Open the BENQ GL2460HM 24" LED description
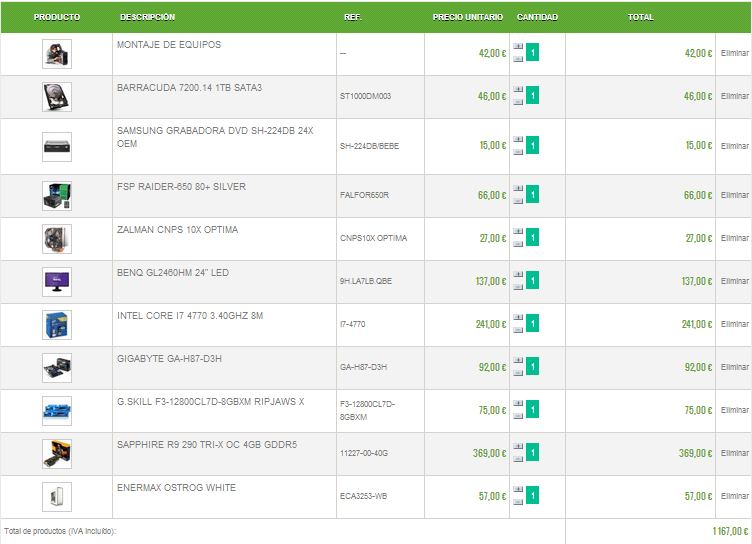Image resolution: width=752 pixels, height=544 pixels. pyautogui.click(x=173, y=273)
